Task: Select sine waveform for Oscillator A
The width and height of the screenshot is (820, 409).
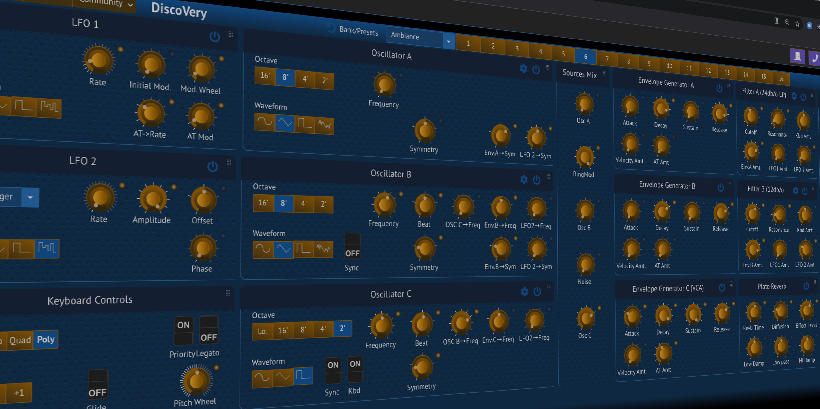Action: (x=264, y=122)
